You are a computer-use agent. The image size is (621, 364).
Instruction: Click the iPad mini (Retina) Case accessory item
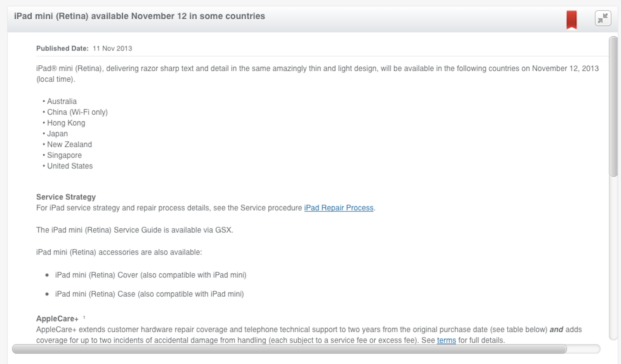point(149,294)
